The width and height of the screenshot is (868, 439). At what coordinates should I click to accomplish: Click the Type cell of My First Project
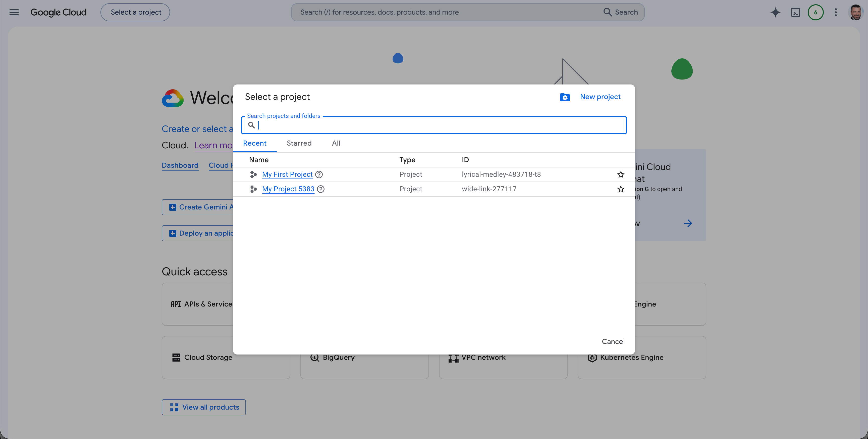410,174
